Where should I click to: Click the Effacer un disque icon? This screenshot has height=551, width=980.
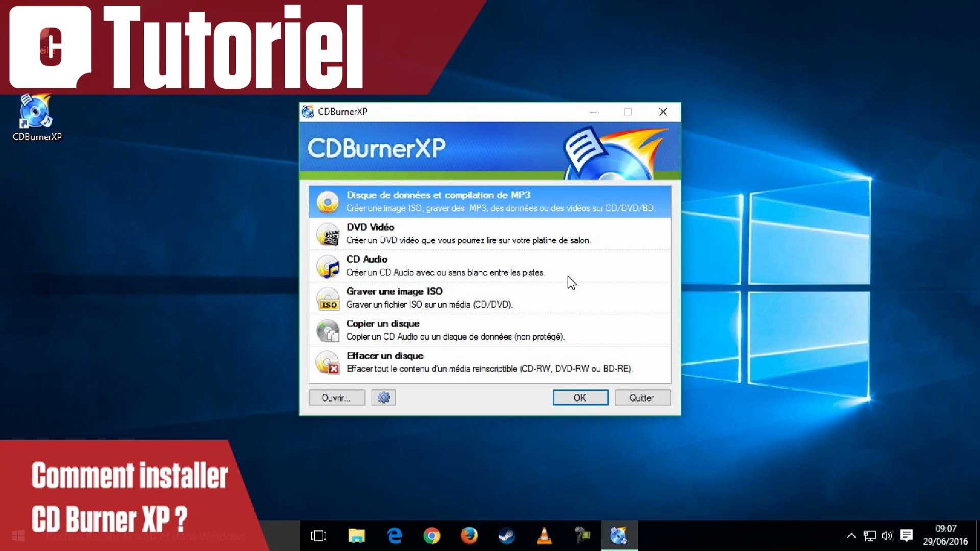tap(328, 363)
